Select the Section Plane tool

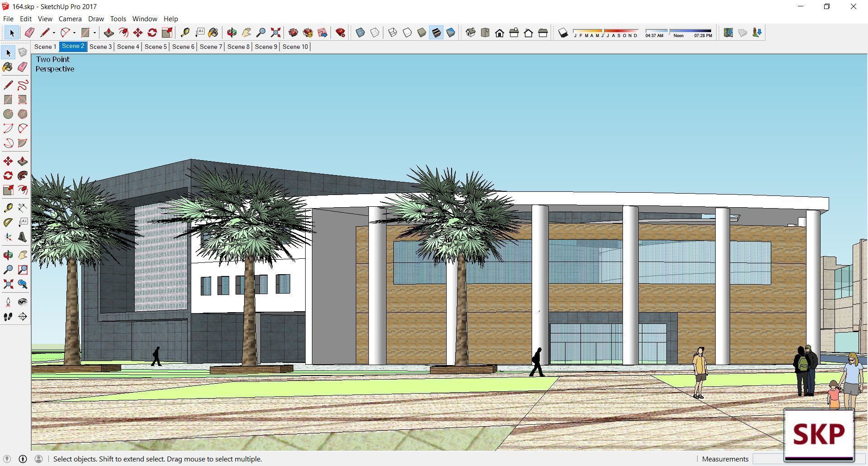click(x=23, y=317)
